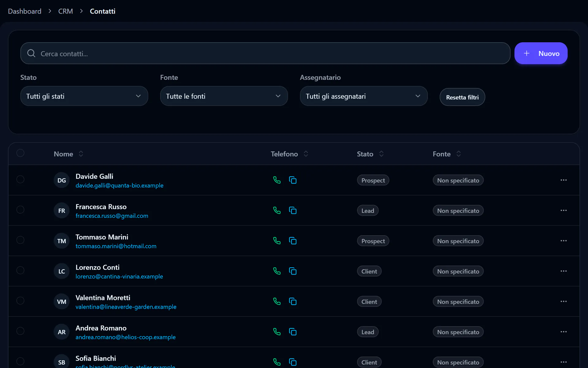Go to Dashboard in the breadcrumb
Viewport: 588px width, 368px height.
24,11
